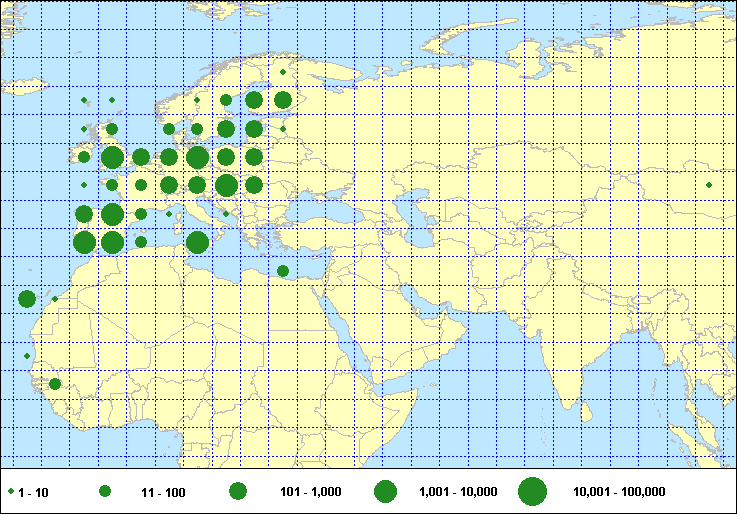Click the northernmost diamond marker in Scandinavia

point(283,72)
